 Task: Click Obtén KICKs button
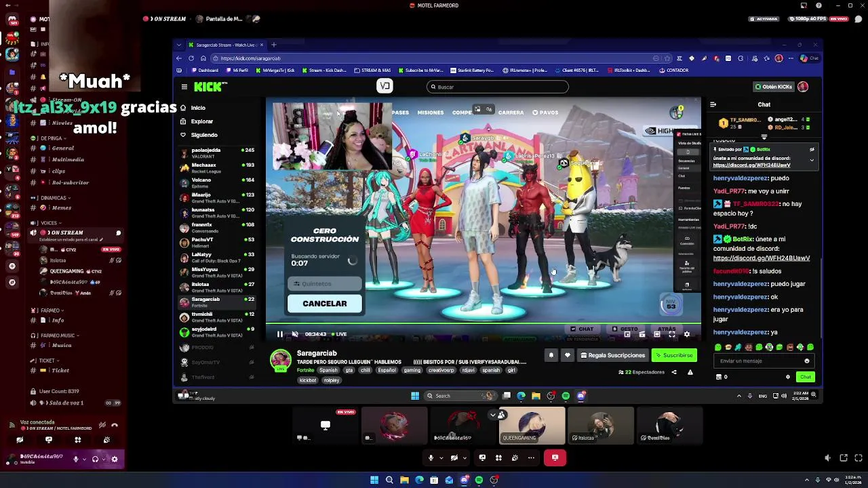coord(773,87)
